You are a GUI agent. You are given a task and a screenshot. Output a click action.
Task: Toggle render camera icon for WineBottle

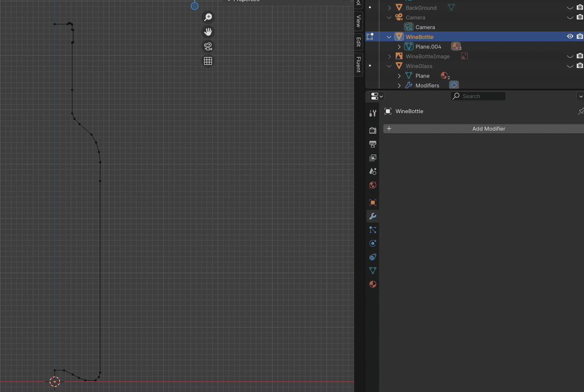pos(580,36)
